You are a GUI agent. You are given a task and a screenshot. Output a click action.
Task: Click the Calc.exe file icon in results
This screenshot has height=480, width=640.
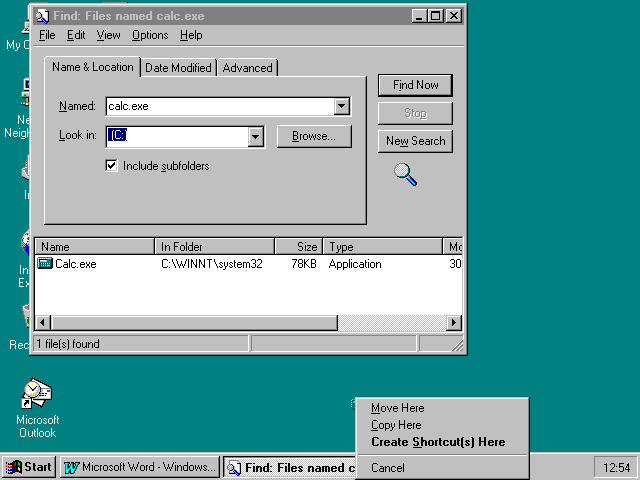(45, 264)
